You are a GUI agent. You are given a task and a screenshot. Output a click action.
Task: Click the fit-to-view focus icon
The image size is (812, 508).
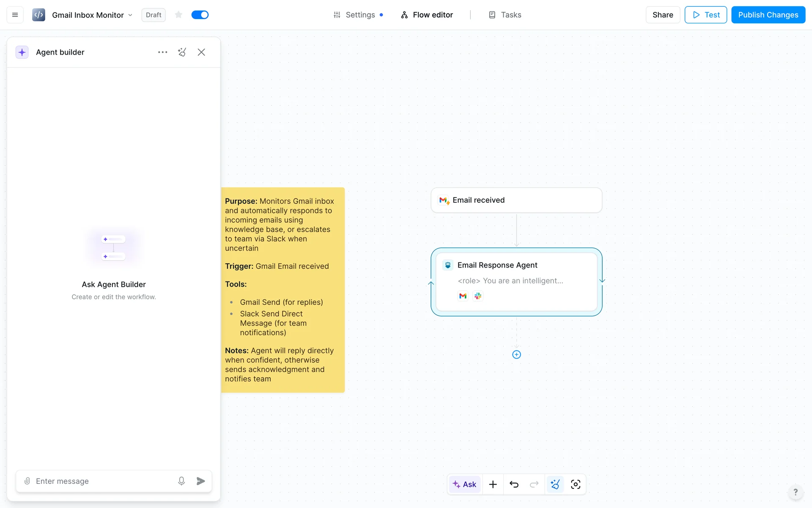point(575,484)
